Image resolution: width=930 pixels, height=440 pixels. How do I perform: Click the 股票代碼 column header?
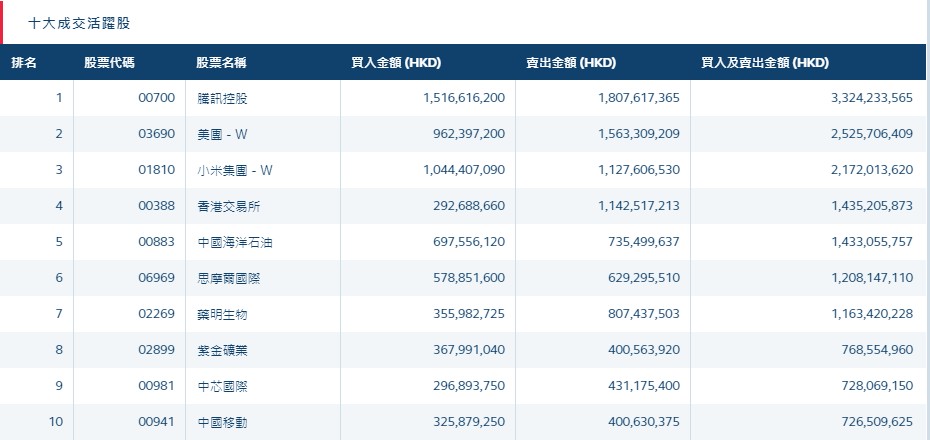pyautogui.click(x=109, y=62)
